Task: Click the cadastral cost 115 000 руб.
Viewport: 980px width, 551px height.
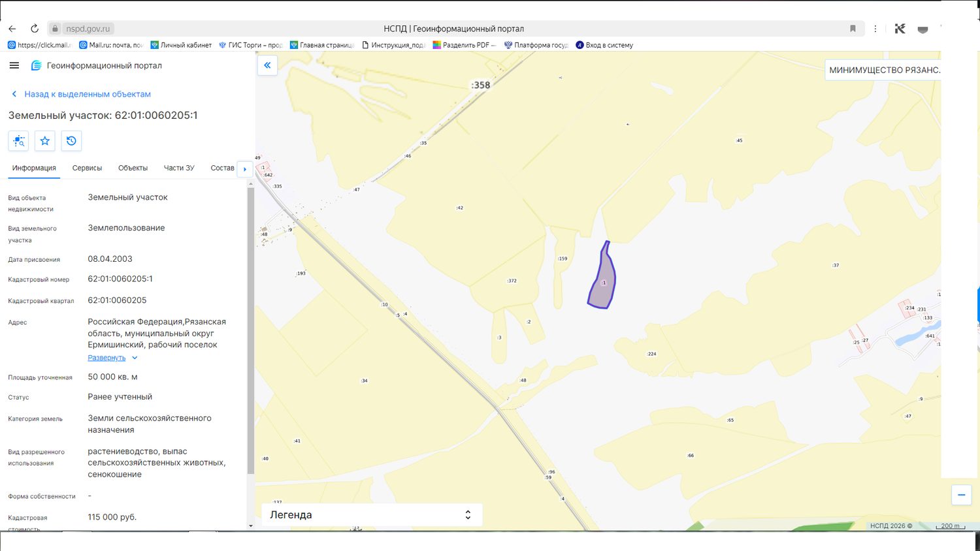Action: click(x=112, y=517)
